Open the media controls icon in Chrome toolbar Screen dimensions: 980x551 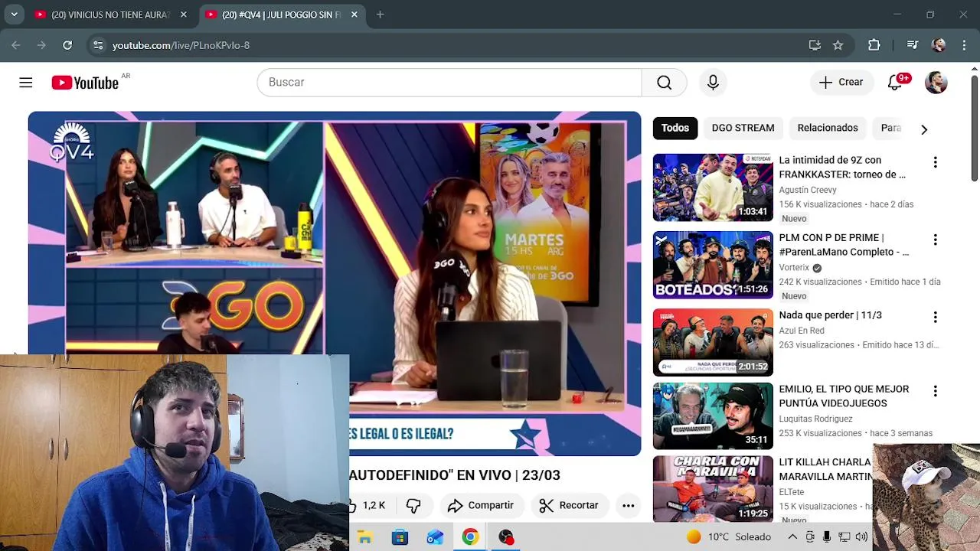pyautogui.click(x=912, y=45)
